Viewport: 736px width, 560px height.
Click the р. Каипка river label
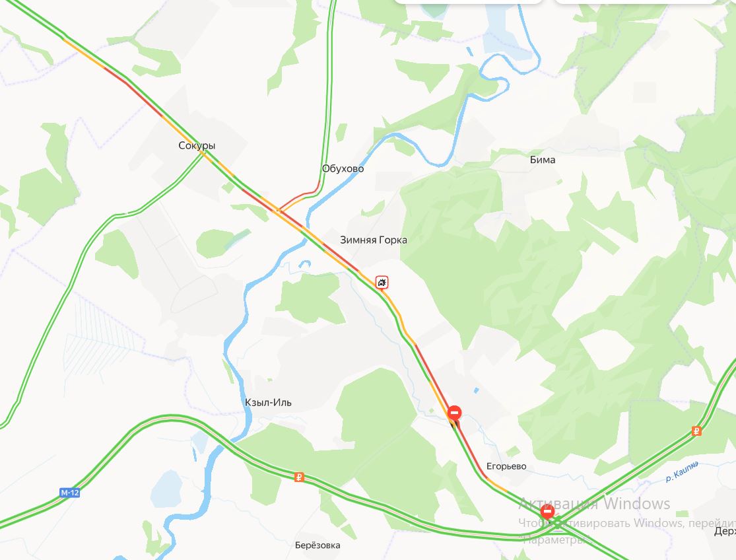pos(682,472)
